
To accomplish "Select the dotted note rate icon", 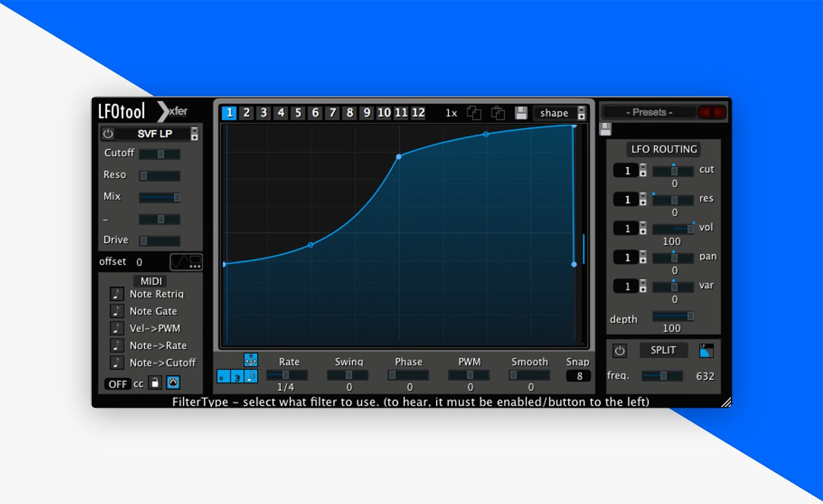I will click(x=223, y=376).
